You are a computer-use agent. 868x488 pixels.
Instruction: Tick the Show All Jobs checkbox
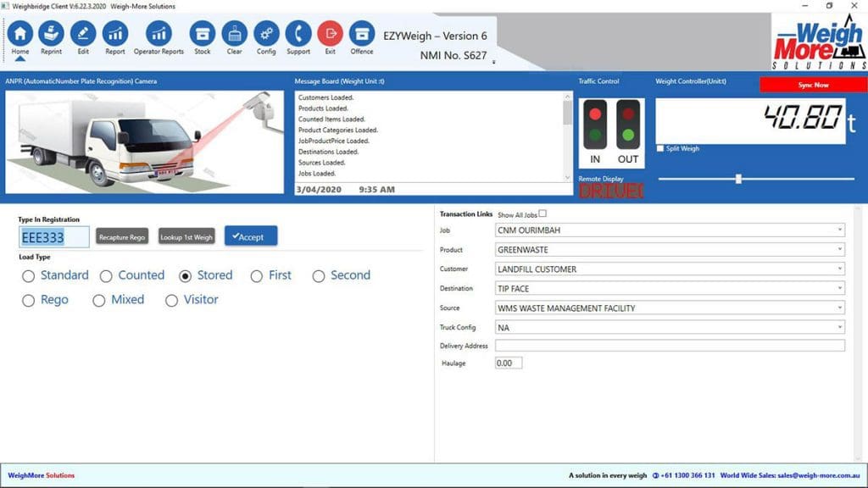tap(542, 213)
